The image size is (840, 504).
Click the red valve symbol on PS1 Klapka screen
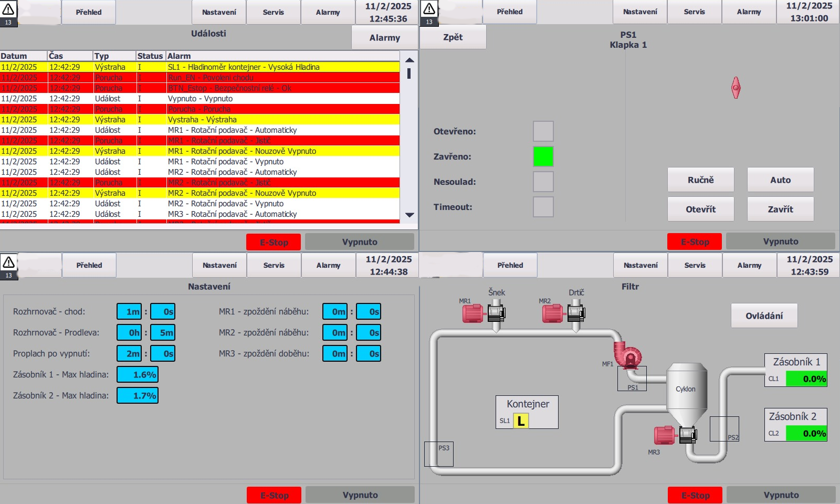[x=736, y=88]
